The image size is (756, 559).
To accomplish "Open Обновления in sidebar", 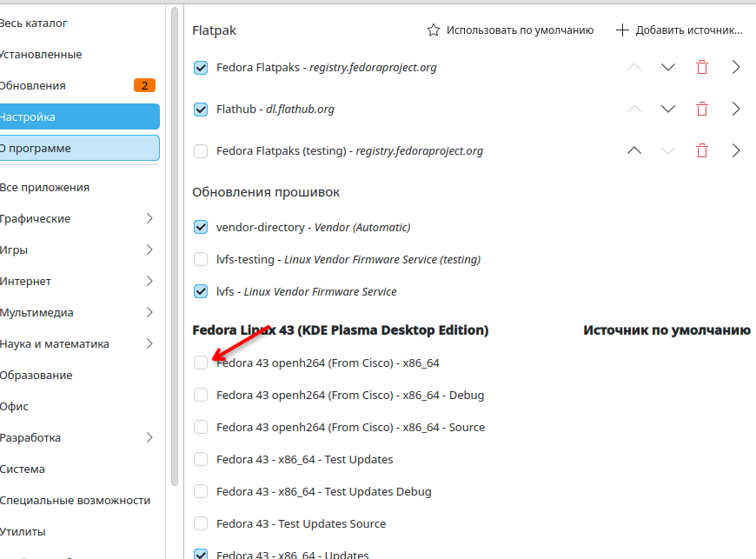I will 80,86.
